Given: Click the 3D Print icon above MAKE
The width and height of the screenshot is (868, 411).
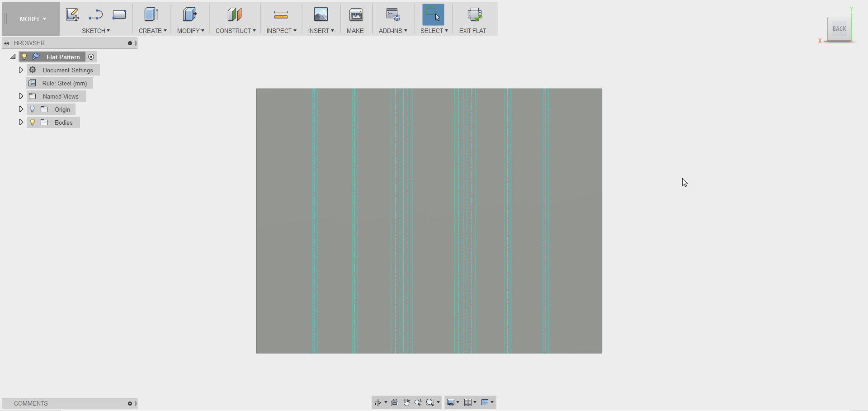Looking at the screenshot, I should coord(356,15).
